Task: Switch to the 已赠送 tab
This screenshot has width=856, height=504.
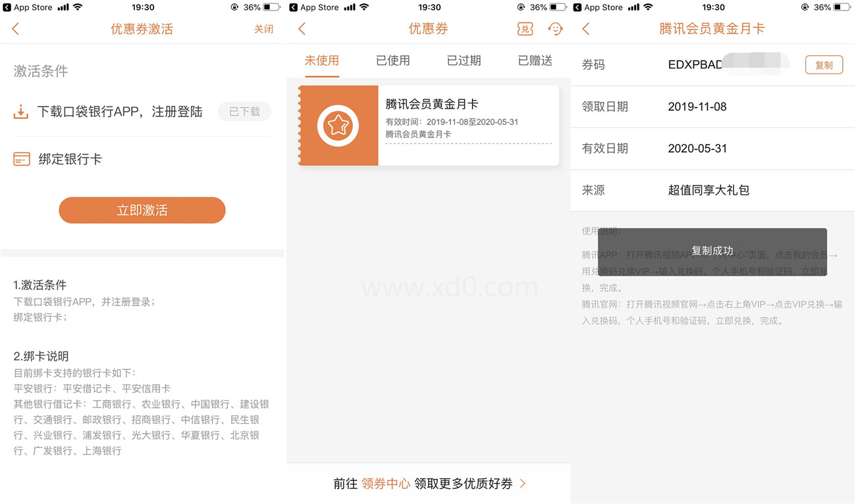Action: tap(535, 61)
